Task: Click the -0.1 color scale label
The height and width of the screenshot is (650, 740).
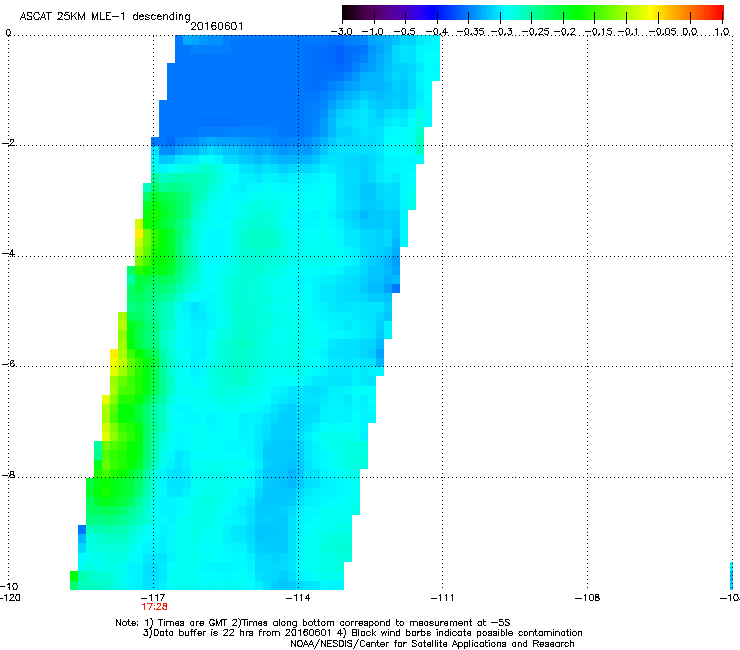Action: coord(628,32)
